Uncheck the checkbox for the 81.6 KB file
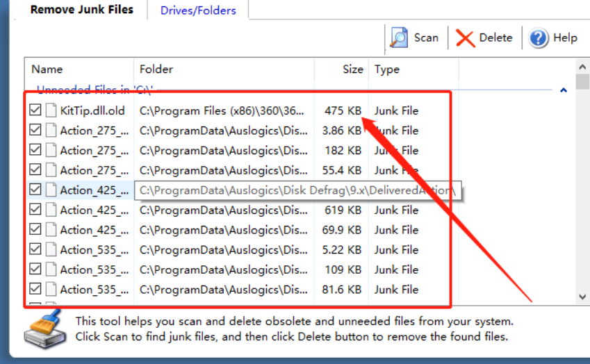 [x=35, y=289]
